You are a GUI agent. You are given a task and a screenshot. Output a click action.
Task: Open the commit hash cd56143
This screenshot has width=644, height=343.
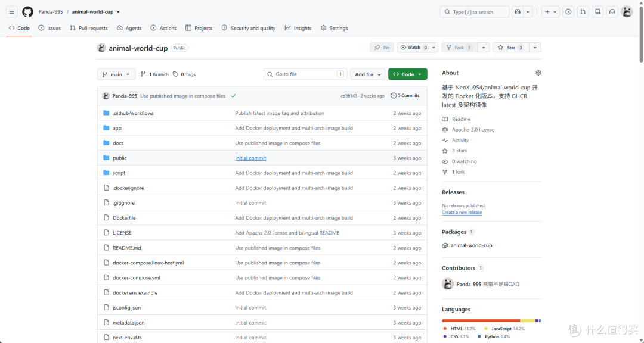pos(349,96)
